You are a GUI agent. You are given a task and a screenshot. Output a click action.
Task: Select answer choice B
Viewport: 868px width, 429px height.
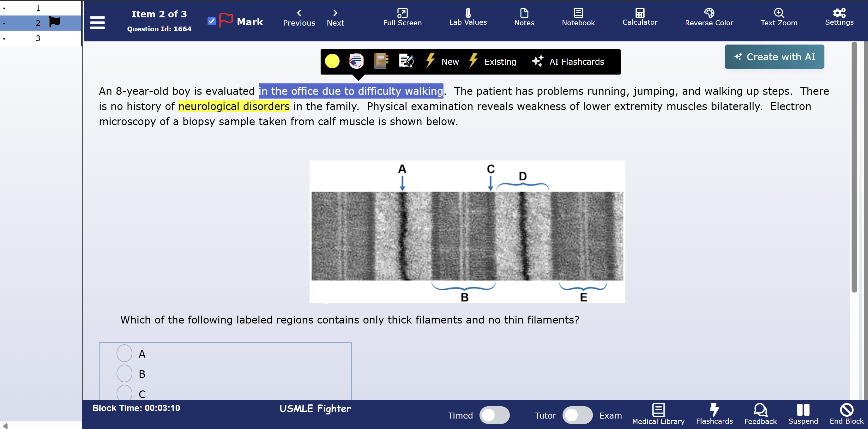click(x=124, y=373)
